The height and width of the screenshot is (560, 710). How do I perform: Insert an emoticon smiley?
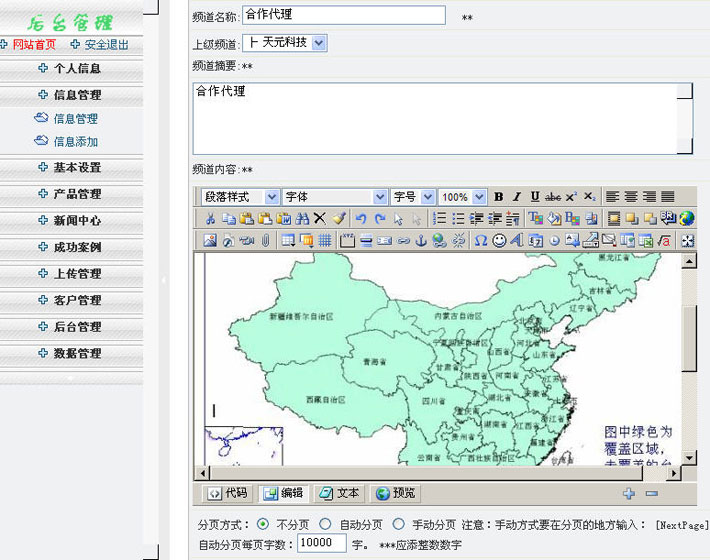[499, 240]
